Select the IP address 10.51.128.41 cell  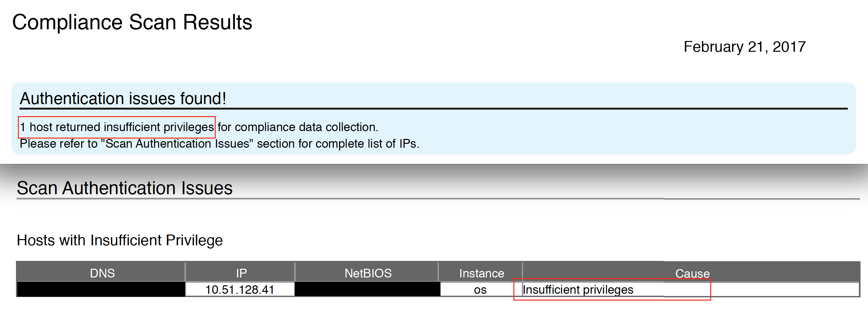tap(239, 290)
